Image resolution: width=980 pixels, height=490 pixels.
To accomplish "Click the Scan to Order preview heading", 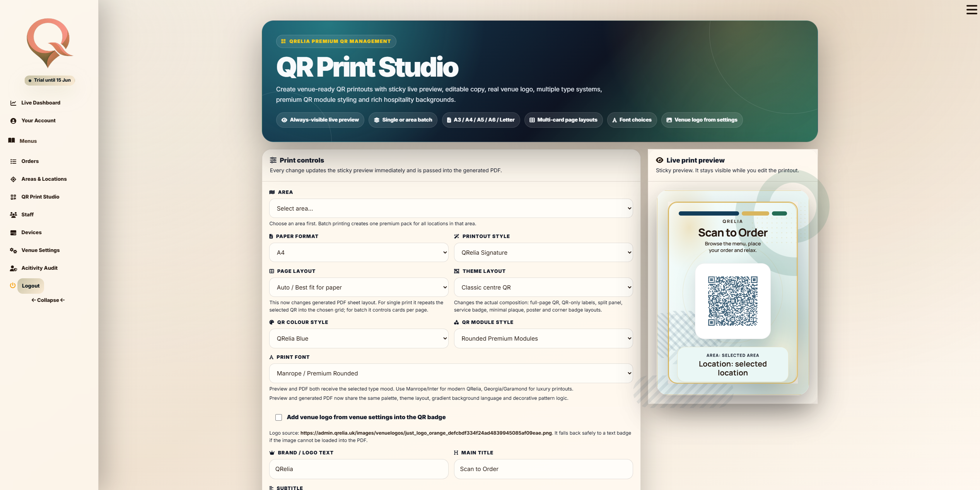I will click(x=732, y=233).
